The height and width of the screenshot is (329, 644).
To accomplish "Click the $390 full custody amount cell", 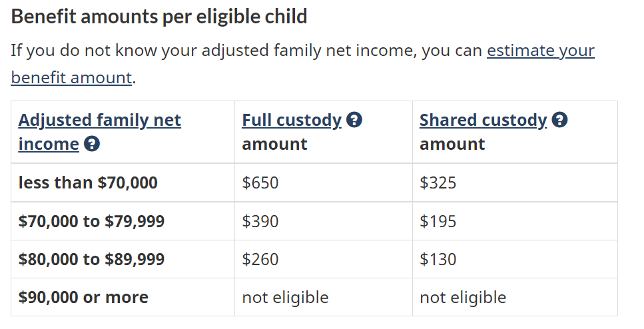I will tap(260, 221).
